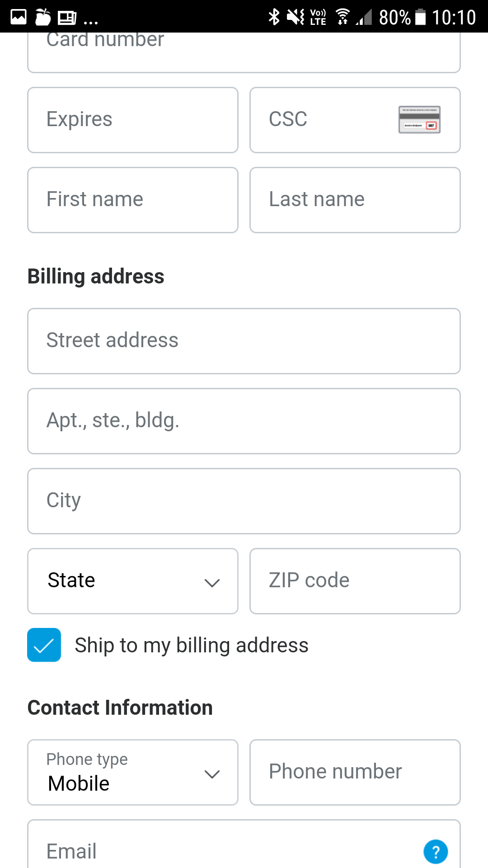The width and height of the screenshot is (488, 868).
Task: Tap the Wi-Fi status icon
Action: click(343, 17)
